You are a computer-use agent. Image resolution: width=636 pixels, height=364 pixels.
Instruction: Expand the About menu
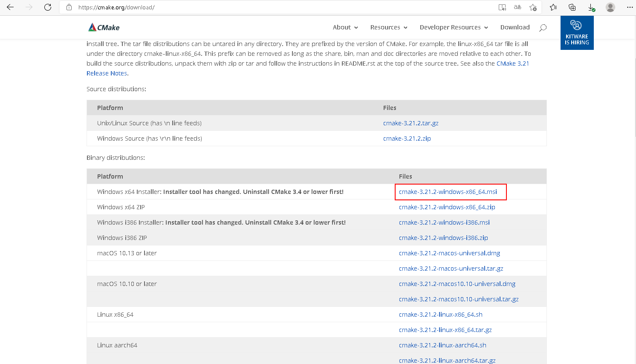tap(345, 27)
